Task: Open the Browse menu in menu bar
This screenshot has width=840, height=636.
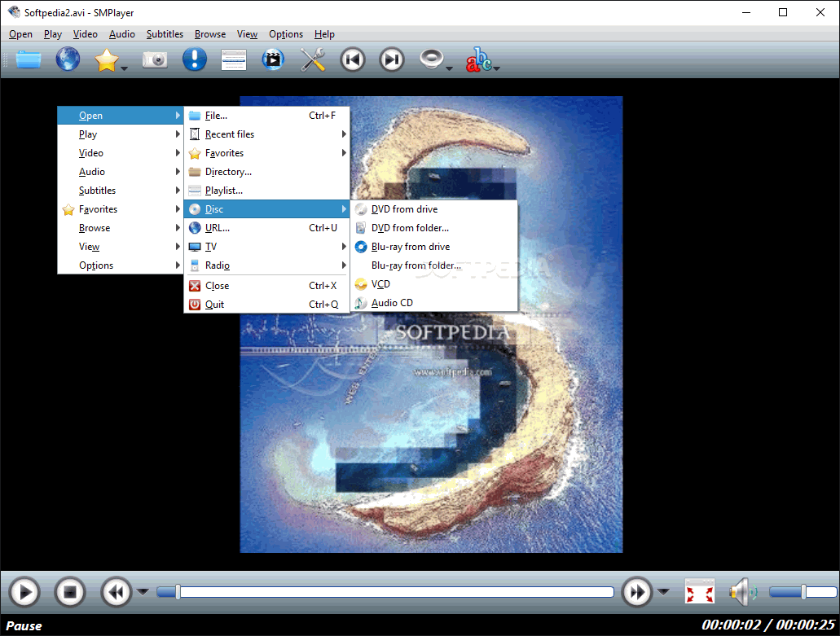Action: tap(210, 34)
